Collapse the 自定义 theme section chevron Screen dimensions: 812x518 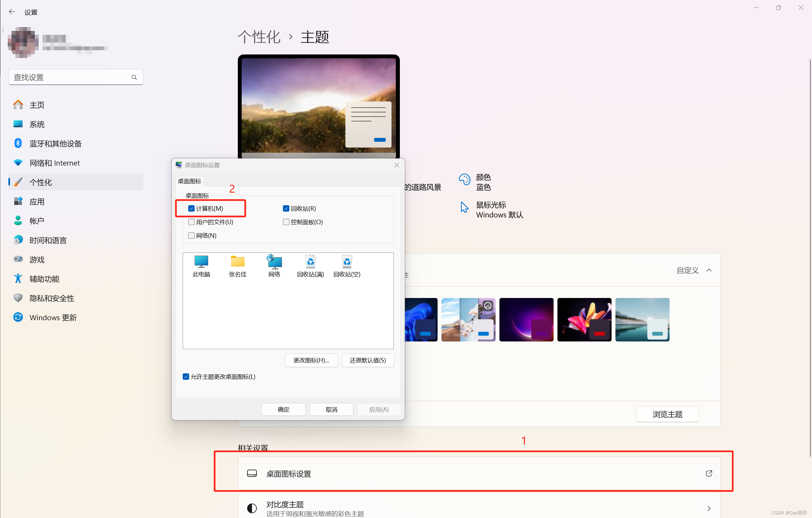(709, 270)
